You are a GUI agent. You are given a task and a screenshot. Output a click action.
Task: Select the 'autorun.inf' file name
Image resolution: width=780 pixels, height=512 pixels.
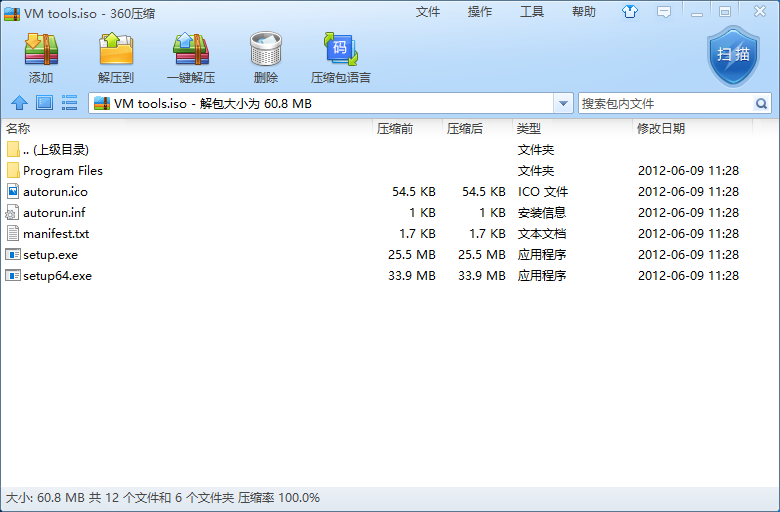[x=54, y=212]
